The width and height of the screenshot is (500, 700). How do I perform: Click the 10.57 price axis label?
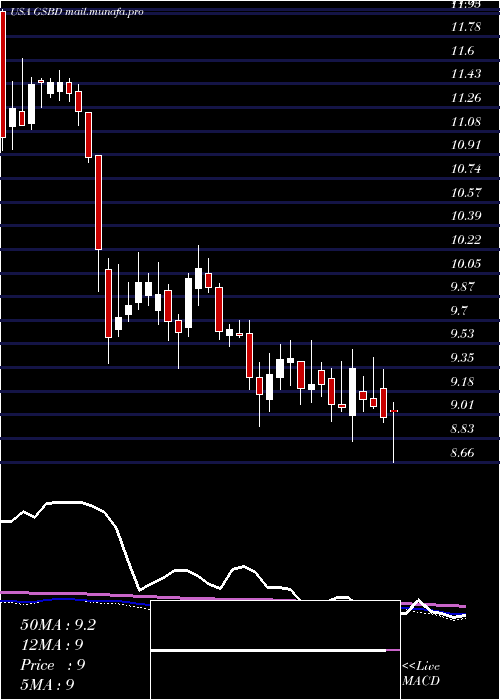[466, 192]
